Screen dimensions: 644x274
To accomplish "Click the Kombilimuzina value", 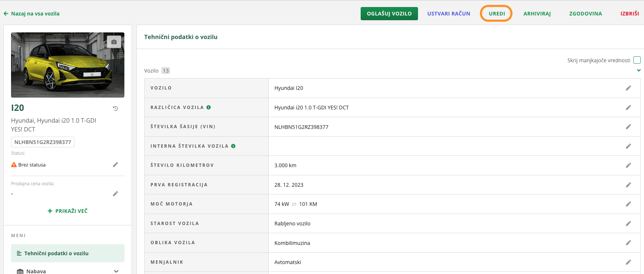I will (292, 243).
